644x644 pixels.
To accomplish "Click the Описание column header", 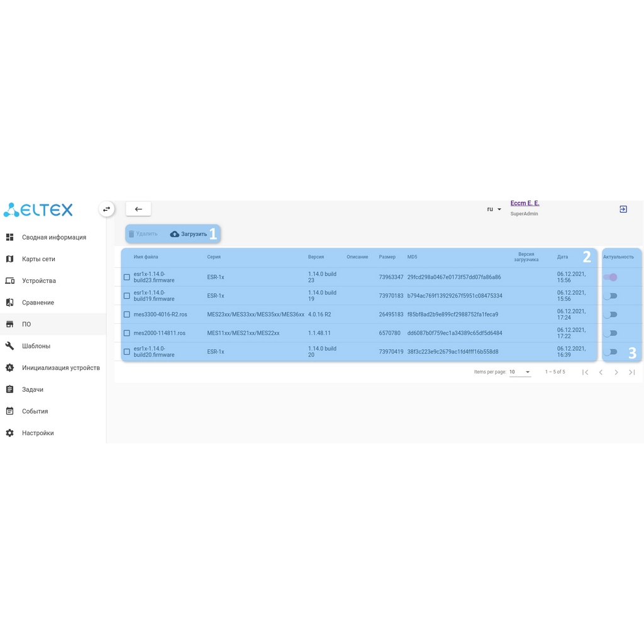I will point(357,257).
